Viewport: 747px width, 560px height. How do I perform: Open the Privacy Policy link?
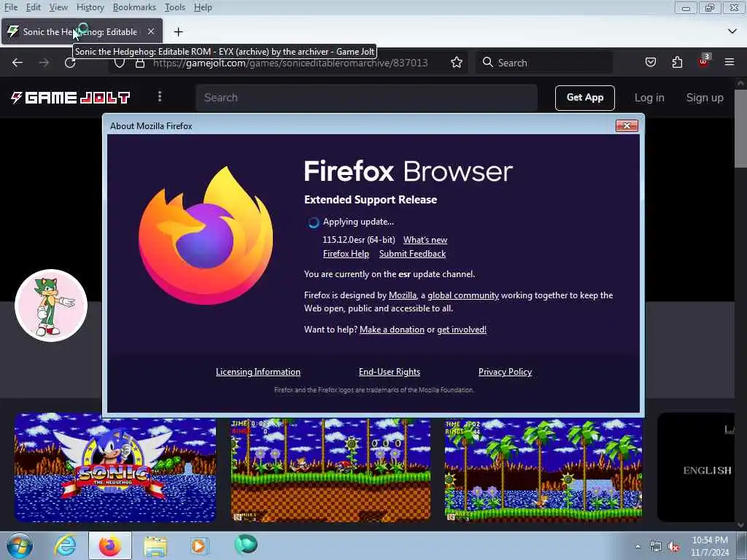pos(505,372)
